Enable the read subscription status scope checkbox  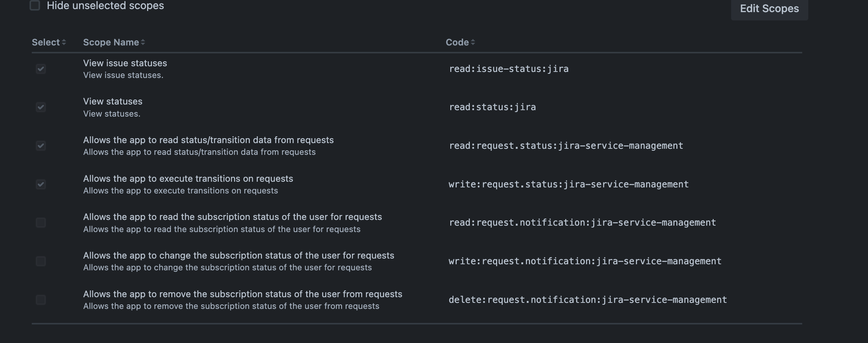tap(41, 223)
